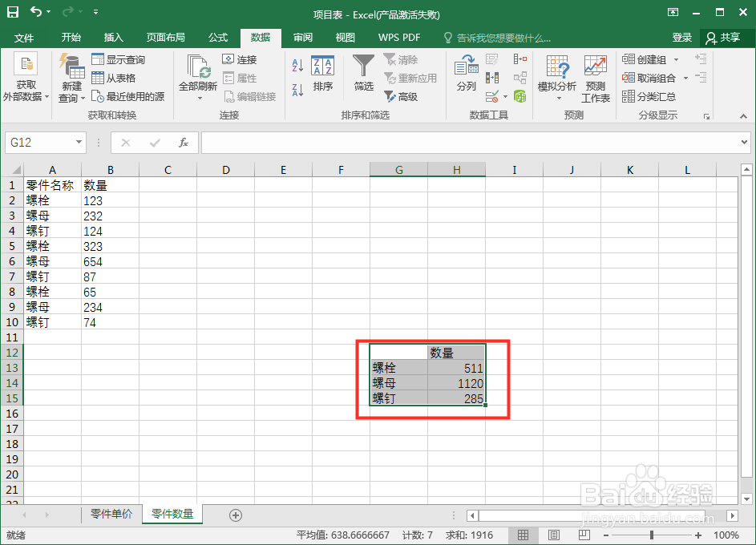Screen dimensions: 756x545
Task: Expand the Name Box dropdown
Action: click(79, 142)
